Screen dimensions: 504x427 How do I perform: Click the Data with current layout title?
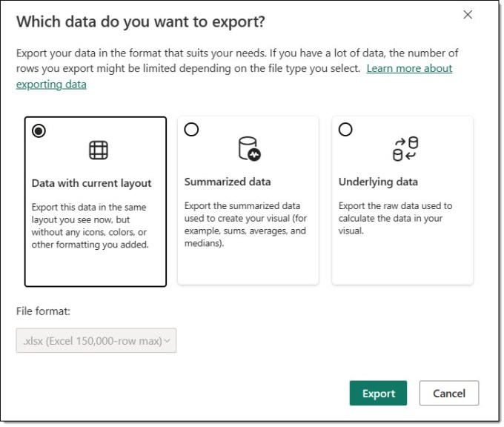(x=92, y=183)
